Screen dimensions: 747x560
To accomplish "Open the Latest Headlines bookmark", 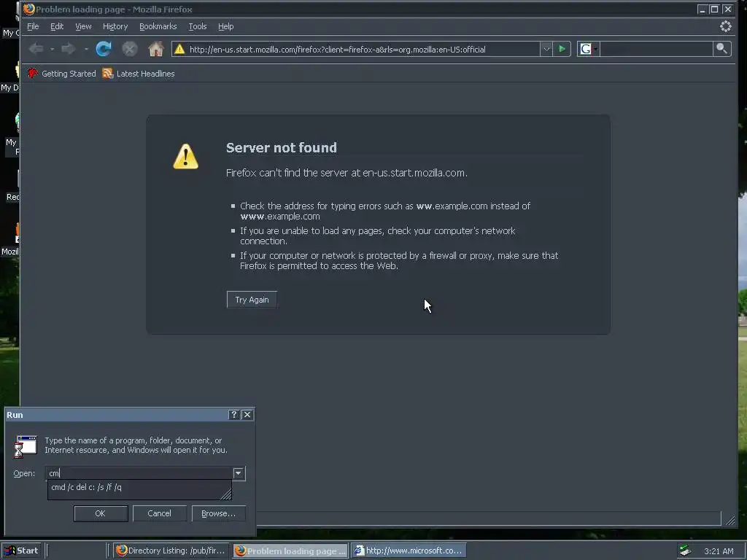I will tap(139, 74).
